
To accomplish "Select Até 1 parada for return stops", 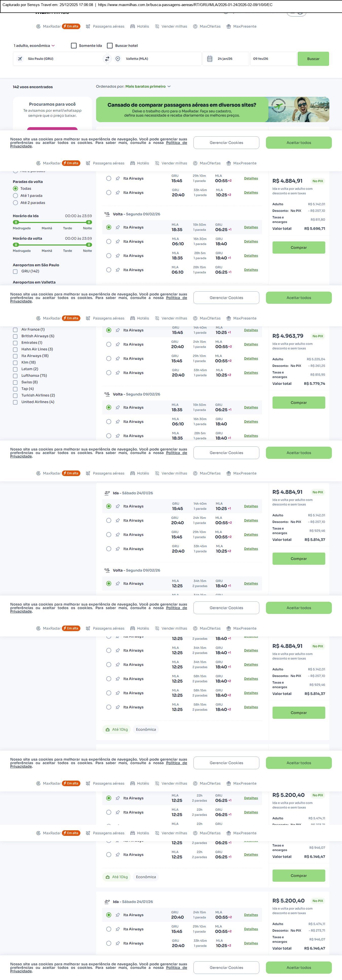I will pyautogui.click(x=16, y=196).
